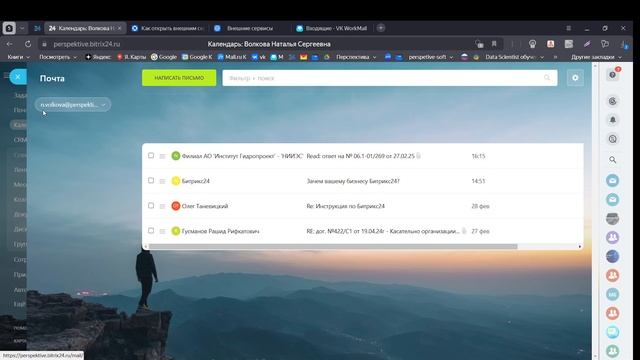Expand the n.volkova@perspekti... mailbox dropdown

pos(73,104)
